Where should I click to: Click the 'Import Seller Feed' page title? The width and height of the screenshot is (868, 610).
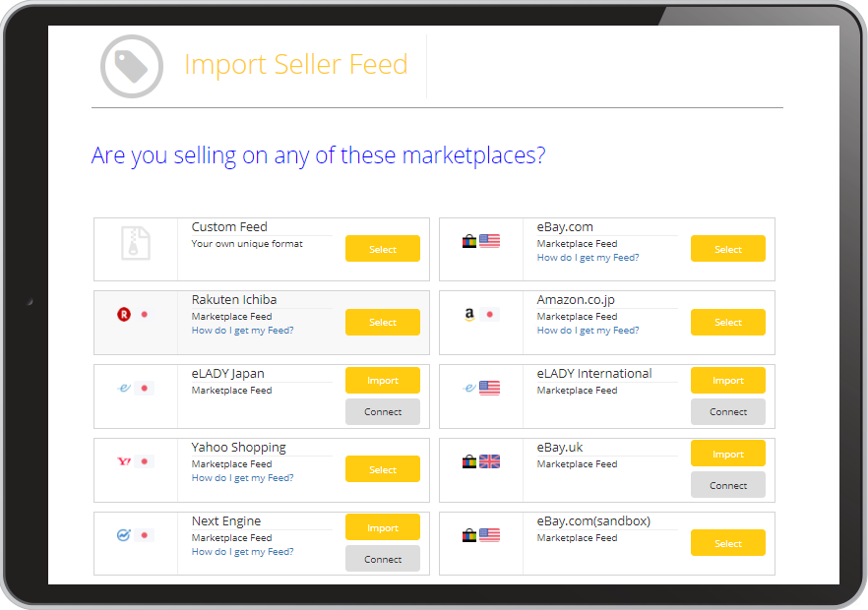[296, 64]
